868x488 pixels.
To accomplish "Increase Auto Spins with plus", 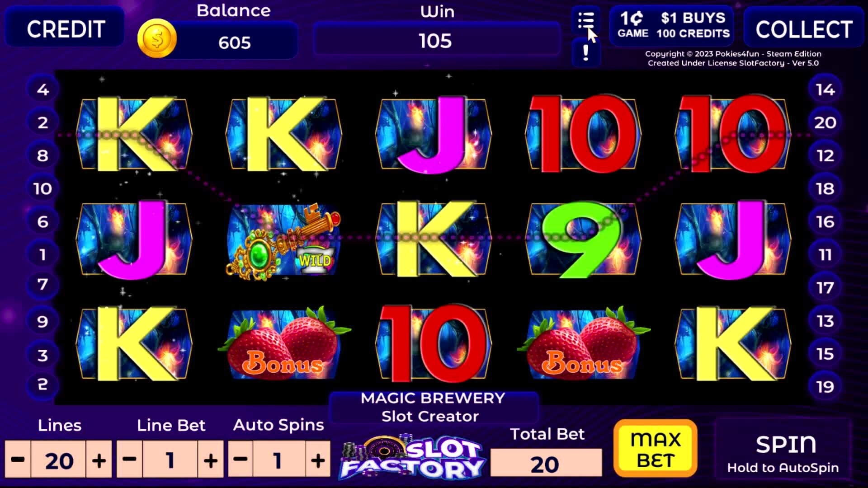I will [x=318, y=460].
